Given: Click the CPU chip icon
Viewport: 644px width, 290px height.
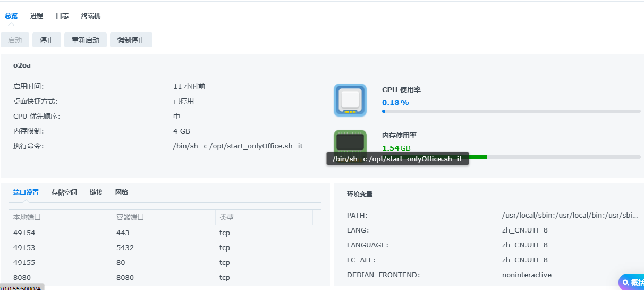Looking at the screenshot, I should point(350,100).
